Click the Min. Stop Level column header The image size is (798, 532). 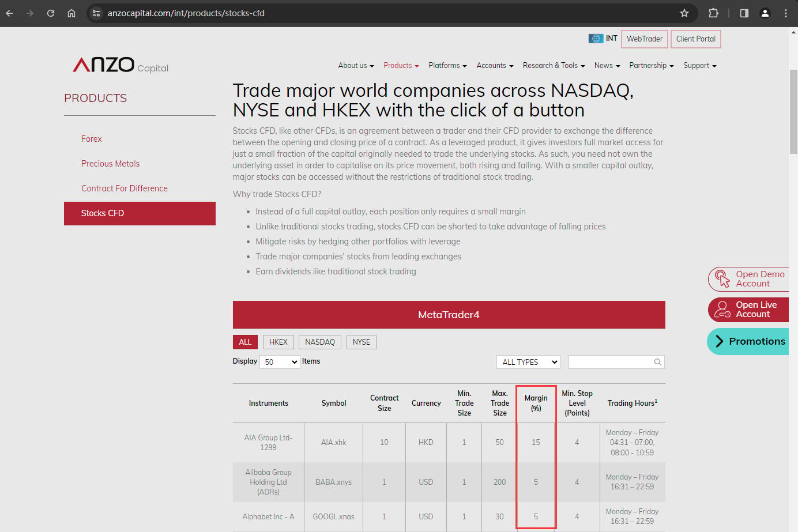[x=577, y=403]
